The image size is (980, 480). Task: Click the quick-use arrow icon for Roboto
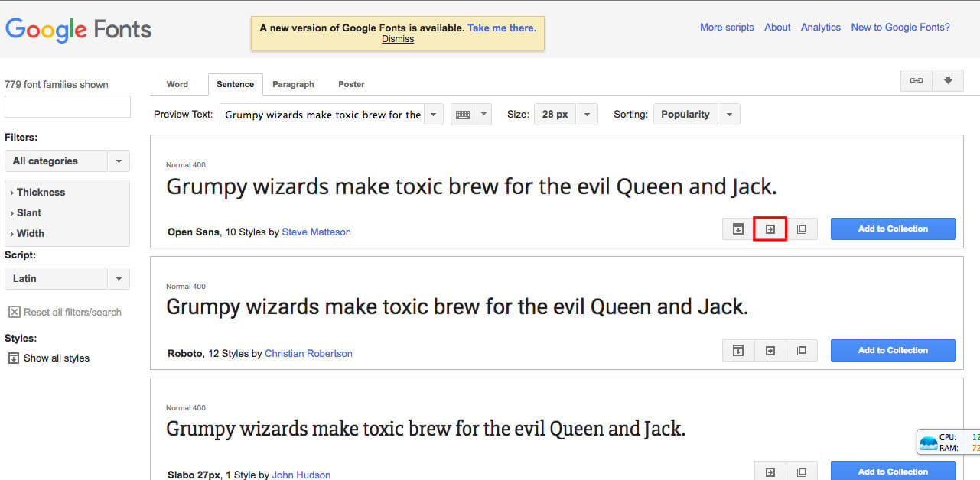[x=770, y=351]
